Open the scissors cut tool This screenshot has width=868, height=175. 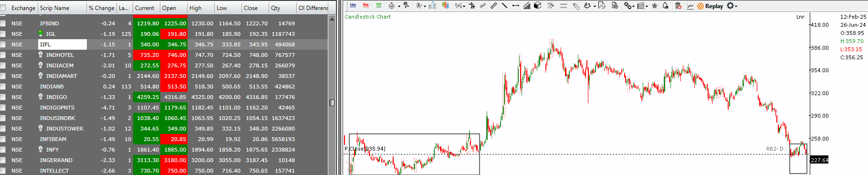point(458,6)
